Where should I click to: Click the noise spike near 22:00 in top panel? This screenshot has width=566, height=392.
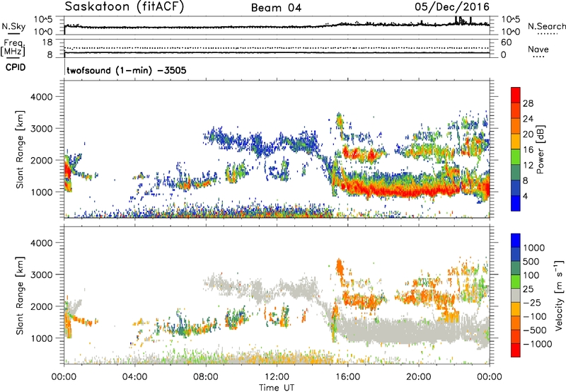pyautogui.click(x=456, y=20)
